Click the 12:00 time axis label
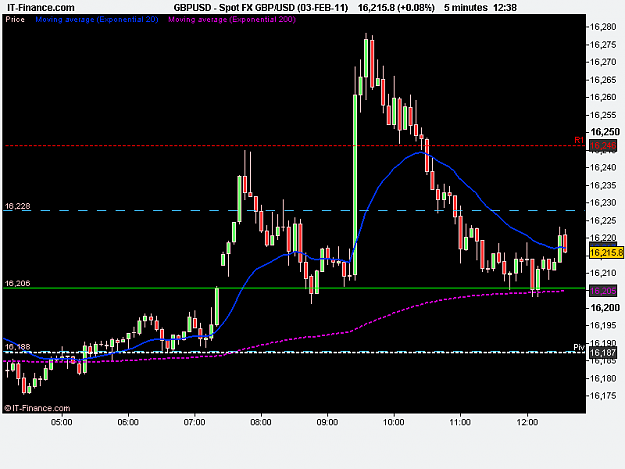The width and height of the screenshot is (625, 469). 527,422
